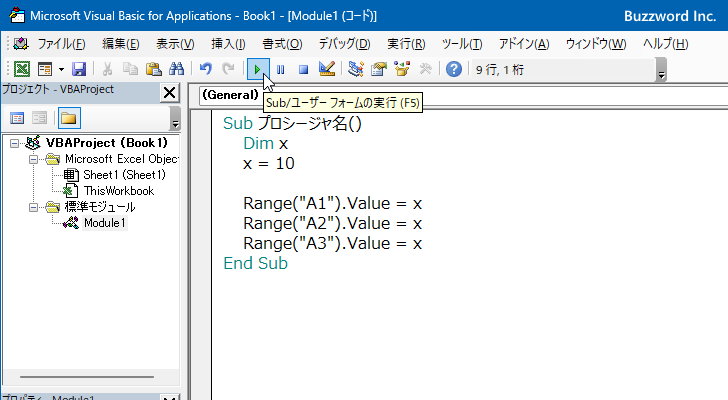
Task: Select ThisWorkbook in the tree
Action: coord(119,191)
